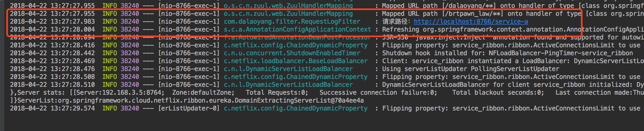Image resolution: width=644 pixels, height=131 pixels.
Task: Click the erListUpdater-0 thread name
Action: 189,108
